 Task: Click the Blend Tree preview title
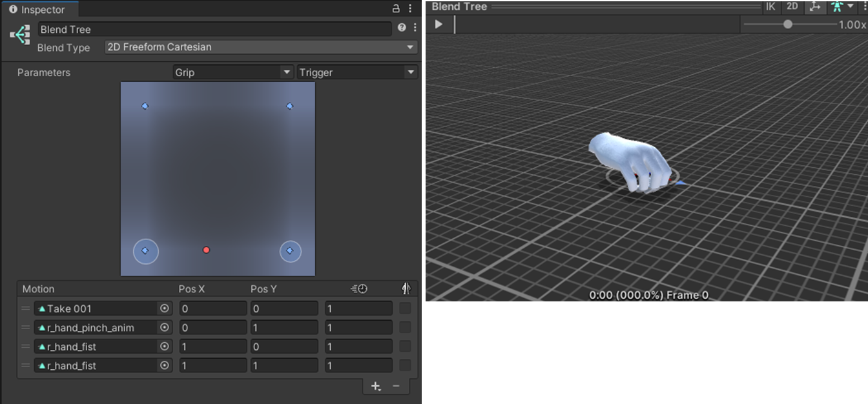(x=459, y=6)
